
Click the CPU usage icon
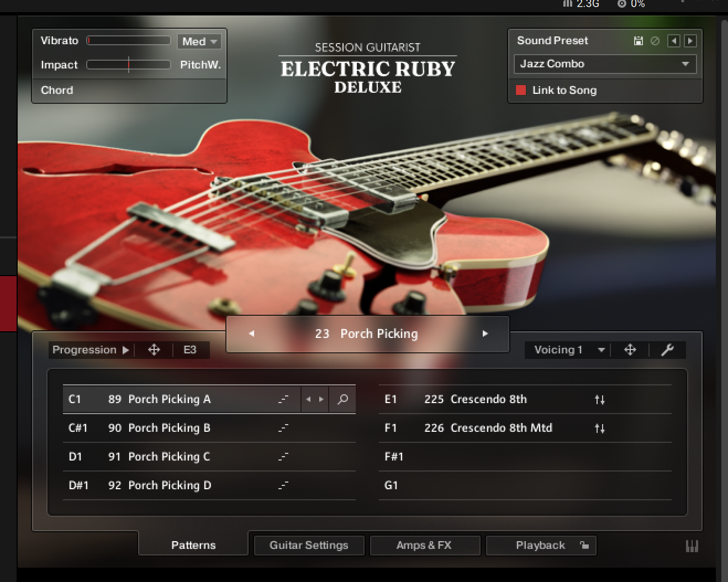(x=622, y=3)
